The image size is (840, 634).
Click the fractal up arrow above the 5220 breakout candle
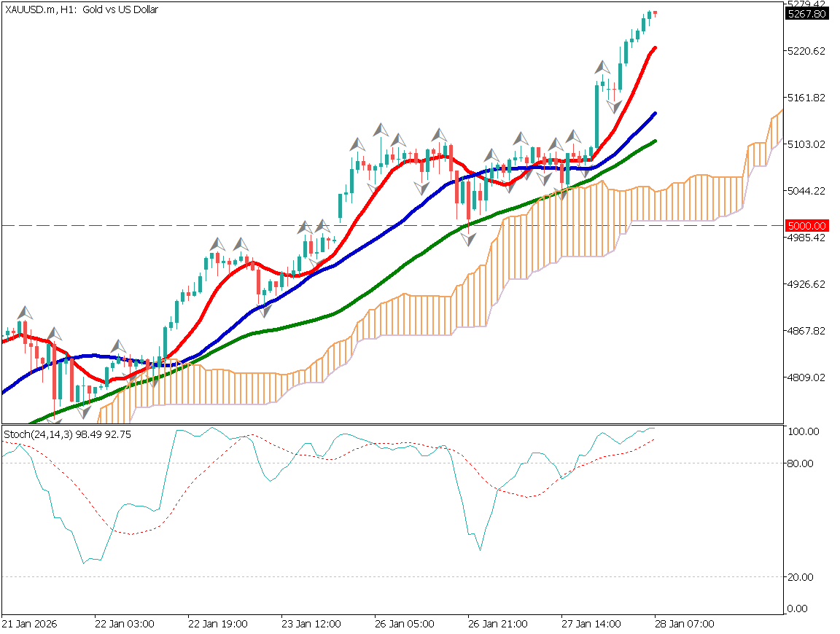click(602, 68)
